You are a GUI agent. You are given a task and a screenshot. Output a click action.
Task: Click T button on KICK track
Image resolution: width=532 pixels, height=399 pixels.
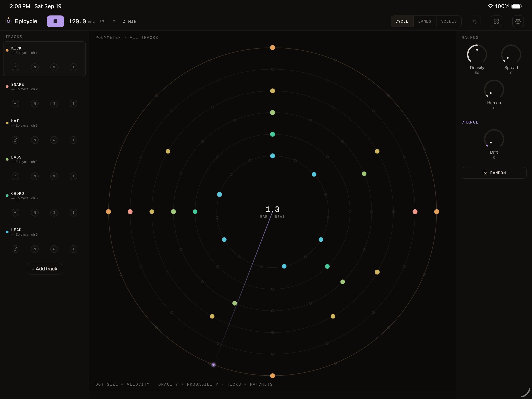[x=73, y=67]
